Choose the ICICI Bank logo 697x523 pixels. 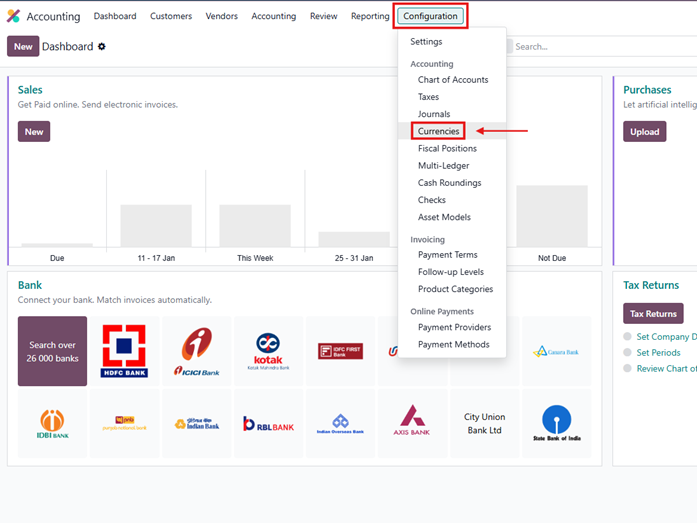coord(197,351)
